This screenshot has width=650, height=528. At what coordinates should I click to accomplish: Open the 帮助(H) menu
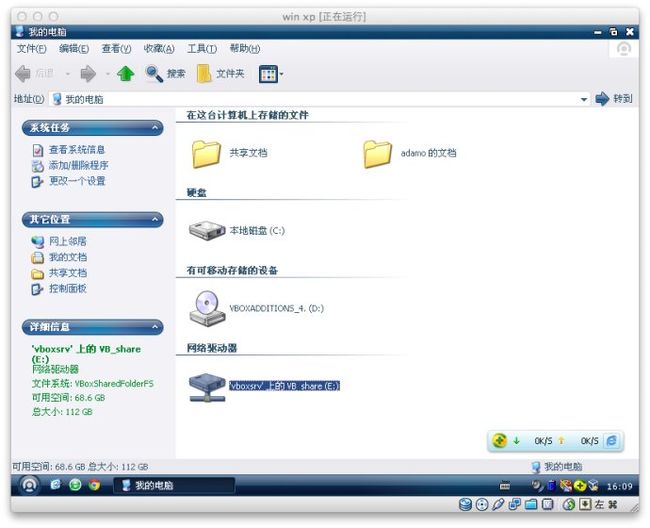[245, 49]
